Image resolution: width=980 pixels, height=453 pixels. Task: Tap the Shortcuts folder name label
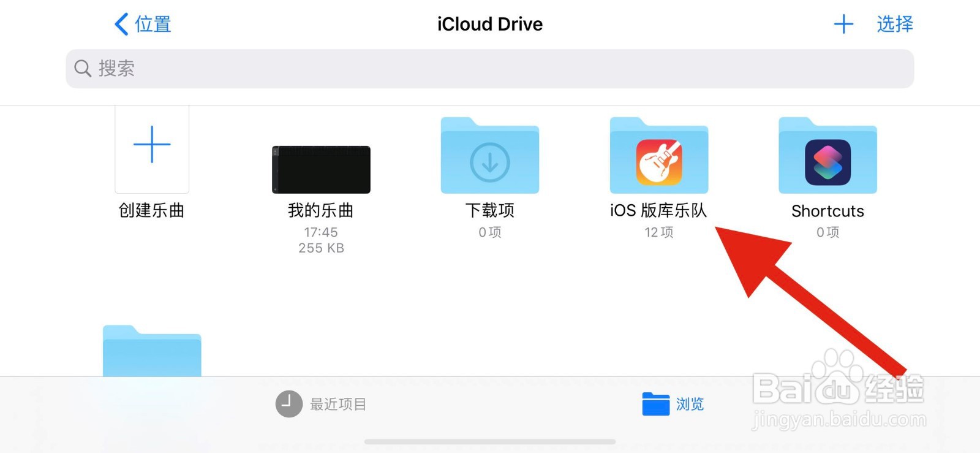coord(828,211)
